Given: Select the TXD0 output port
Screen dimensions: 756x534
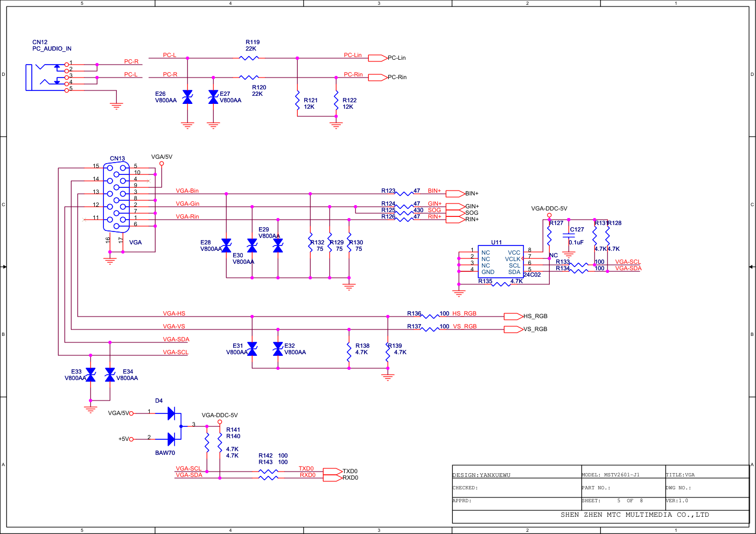Looking at the screenshot, I should (x=332, y=472).
